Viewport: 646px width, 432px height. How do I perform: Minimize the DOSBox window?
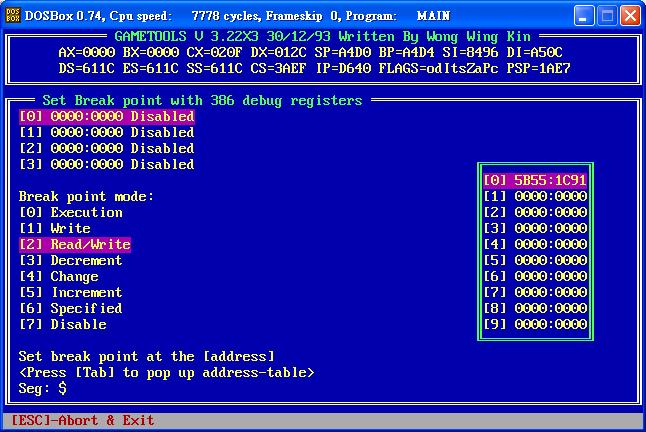585,16
